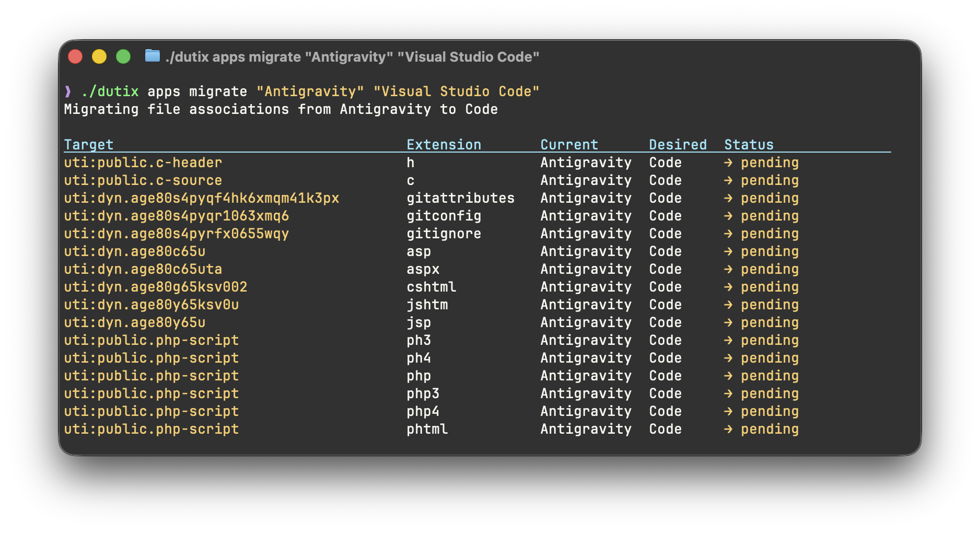Click the 'jshtm' extension cell
Screen dimensions: 980x533
point(427,305)
